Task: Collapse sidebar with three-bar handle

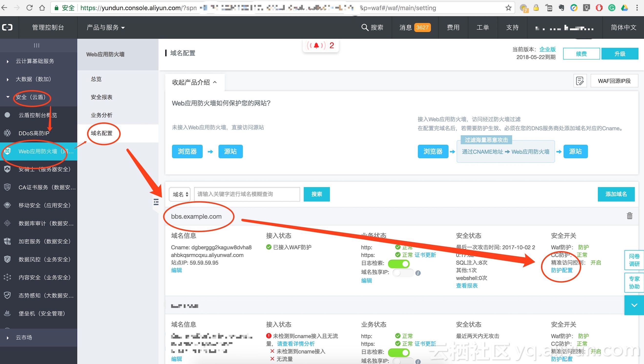Action: point(37,45)
